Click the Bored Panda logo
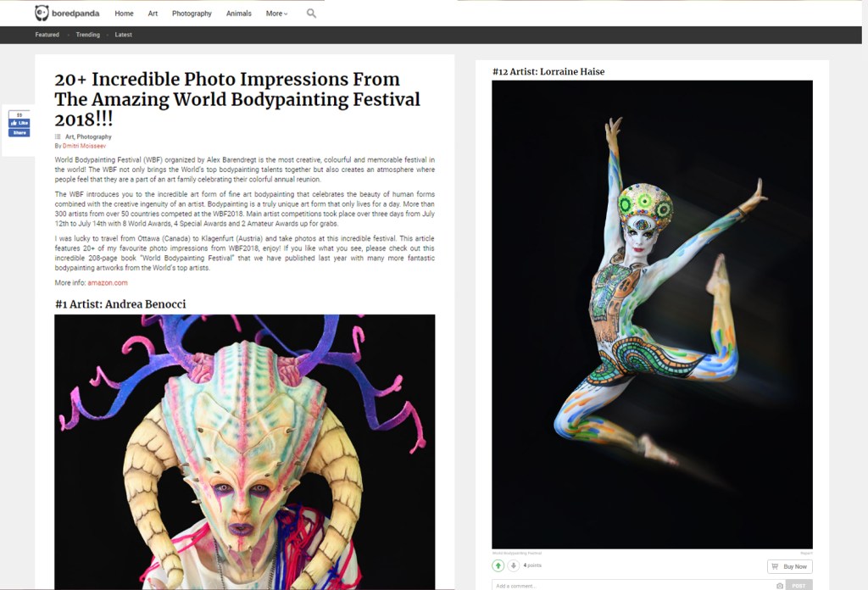This screenshot has width=868, height=590. coord(66,14)
